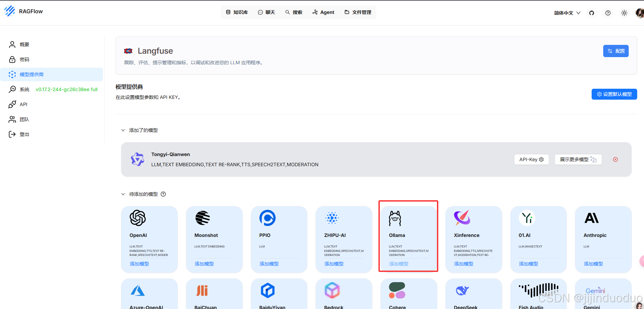
Task: Click the 设置默认模型 button
Action: click(x=614, y=94)
